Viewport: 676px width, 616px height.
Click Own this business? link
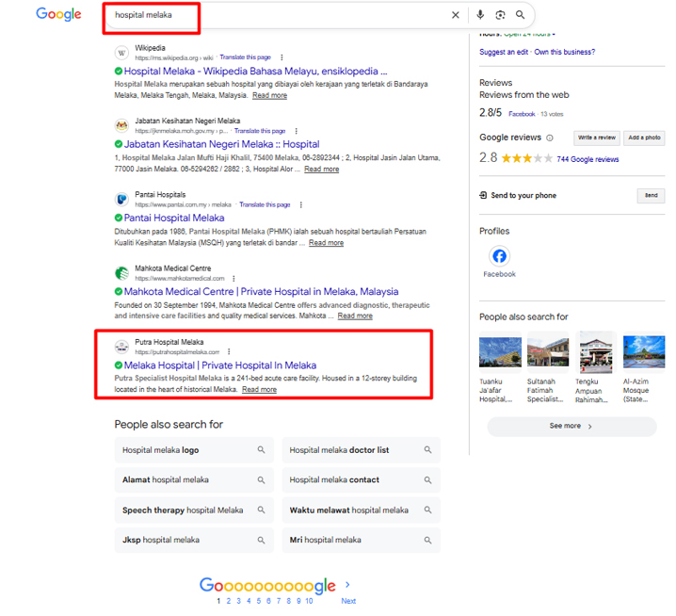click(565, 52)
